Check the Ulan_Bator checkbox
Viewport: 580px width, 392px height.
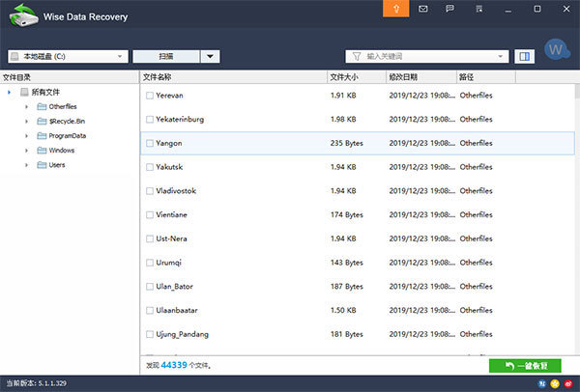click(x=150, y=287)
